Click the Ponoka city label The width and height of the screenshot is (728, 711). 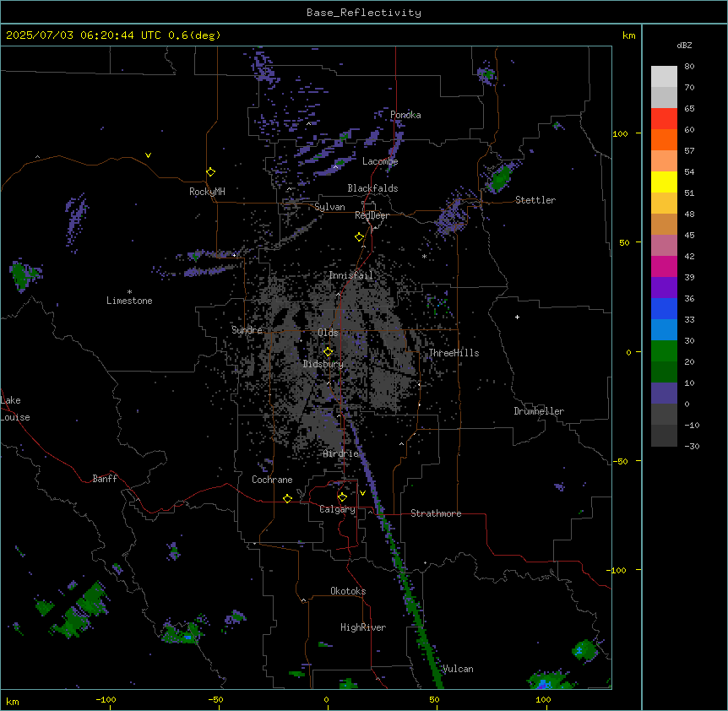[x=405, y=115]
